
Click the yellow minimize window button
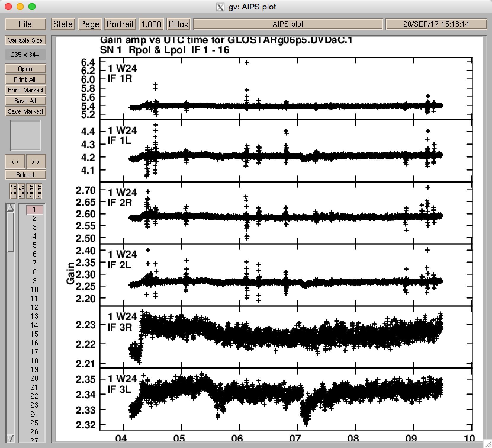20,7
